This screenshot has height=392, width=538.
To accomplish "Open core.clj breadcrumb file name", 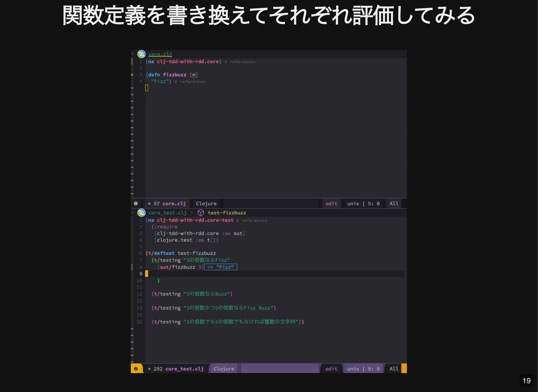I will [x=160, y=54].
